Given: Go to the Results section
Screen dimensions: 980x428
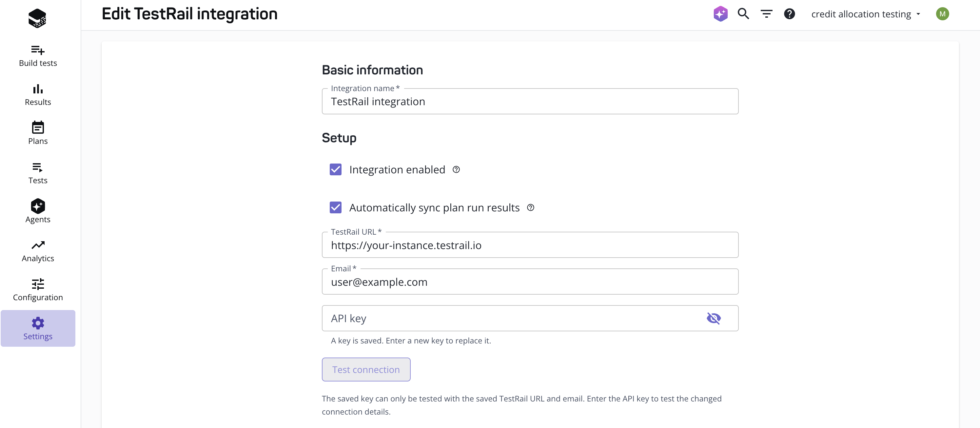Looking at the screenshot, I should tap(38, 95).
